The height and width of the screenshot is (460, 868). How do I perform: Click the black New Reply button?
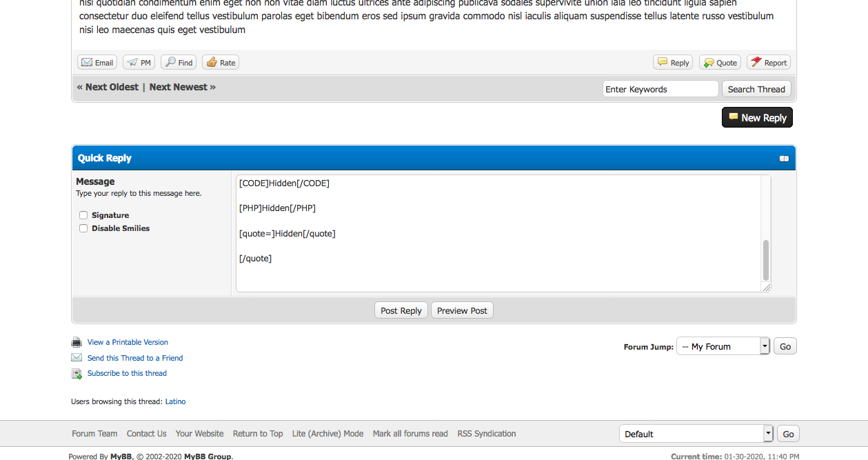click(757, 118)
